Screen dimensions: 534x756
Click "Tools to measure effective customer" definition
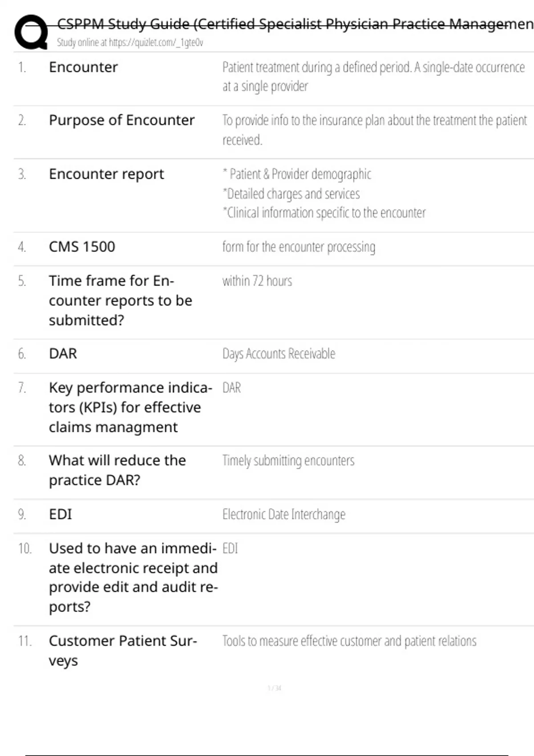pyautogui.click(x=349, y=641)
